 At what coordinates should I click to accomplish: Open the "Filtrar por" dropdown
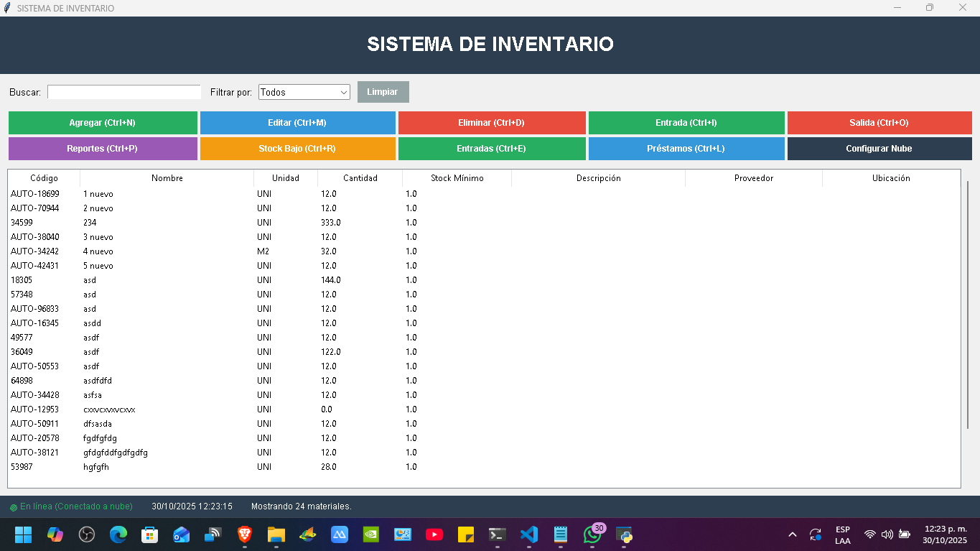click(x=304, y=92)
